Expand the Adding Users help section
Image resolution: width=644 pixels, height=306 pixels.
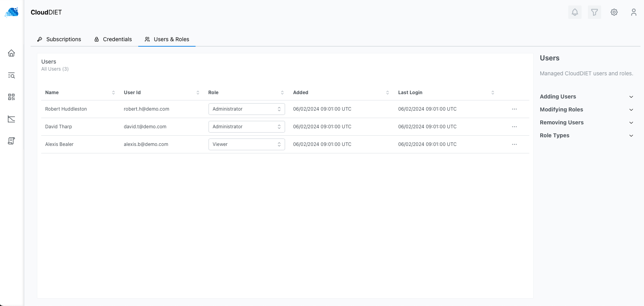[x=586, y=97]
